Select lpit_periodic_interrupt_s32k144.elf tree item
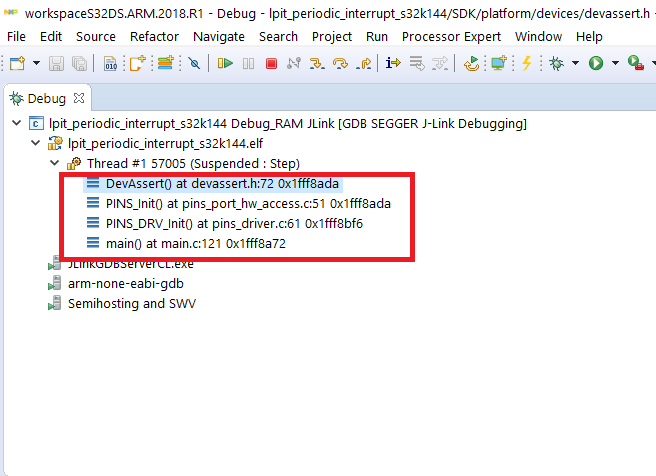The height and width of the screenshot is (476, 656). 165,143
